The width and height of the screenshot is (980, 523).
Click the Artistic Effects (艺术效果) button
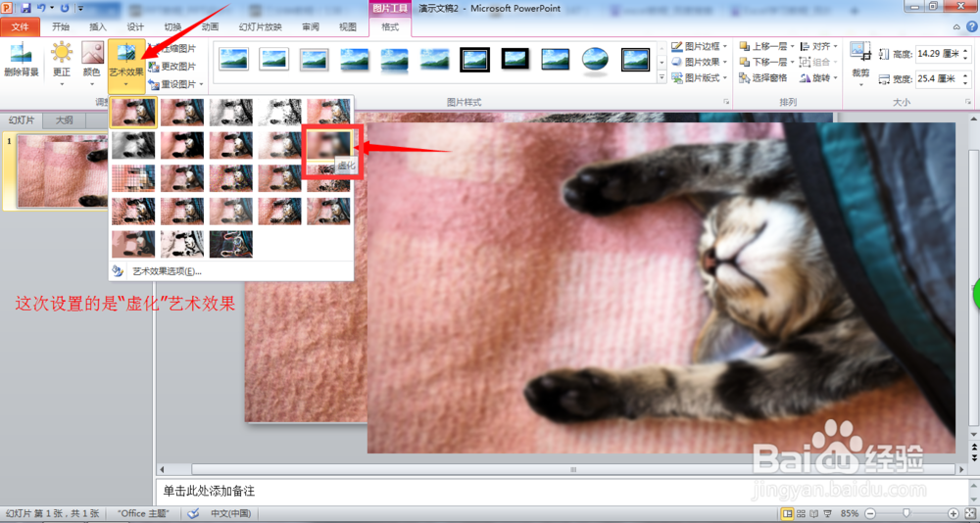[126, 65]
